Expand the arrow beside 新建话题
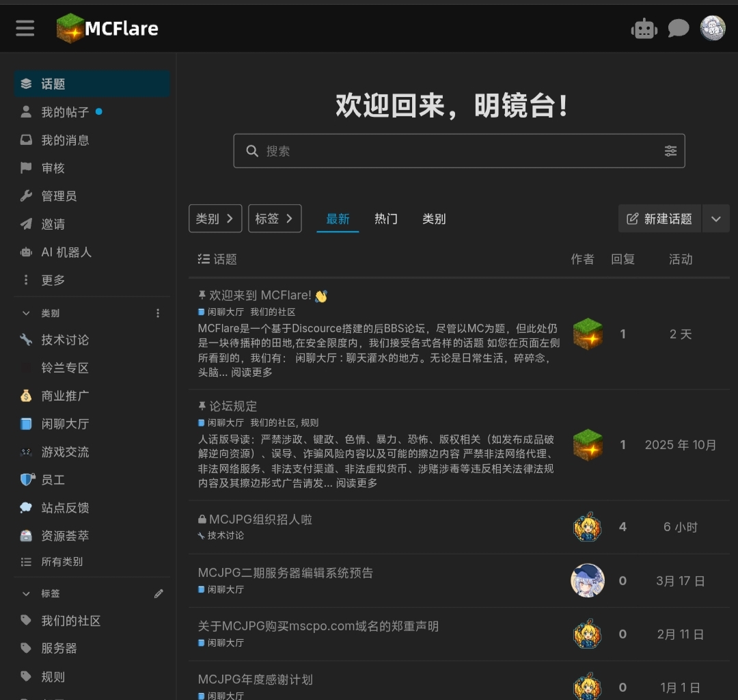 (x=716, y=219)
